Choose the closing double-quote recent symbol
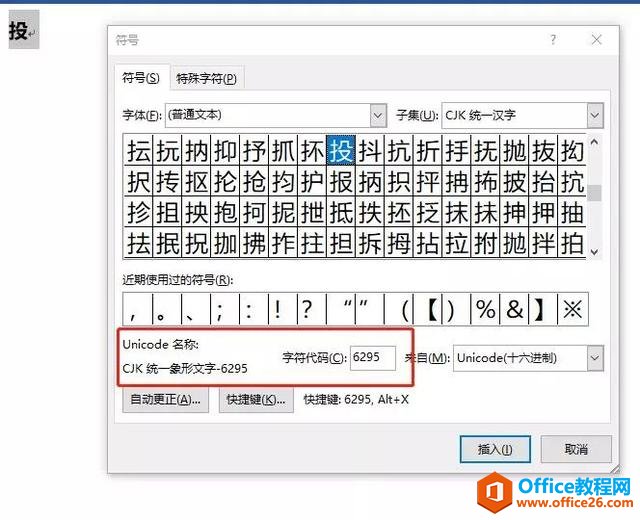This screenshot has height=520, width=640. coord(370,309)
